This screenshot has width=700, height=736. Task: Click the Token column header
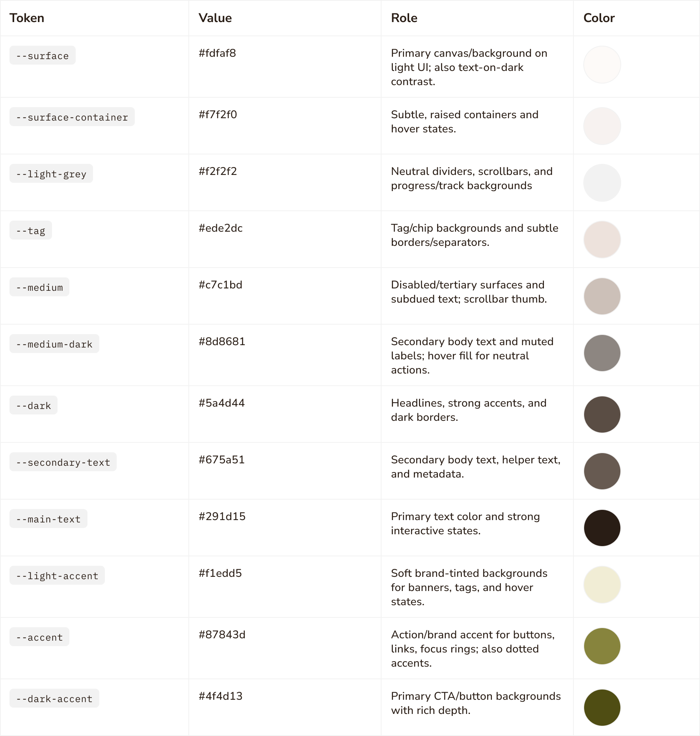coord(27,18)
